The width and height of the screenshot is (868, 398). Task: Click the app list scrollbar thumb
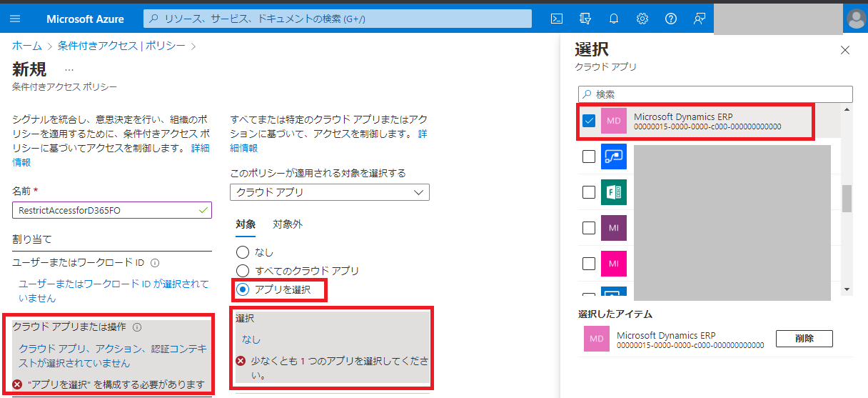847,199
